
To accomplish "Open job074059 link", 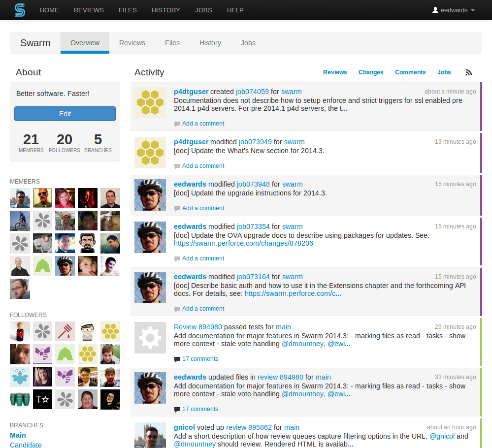I will click(x=252, y=92).
